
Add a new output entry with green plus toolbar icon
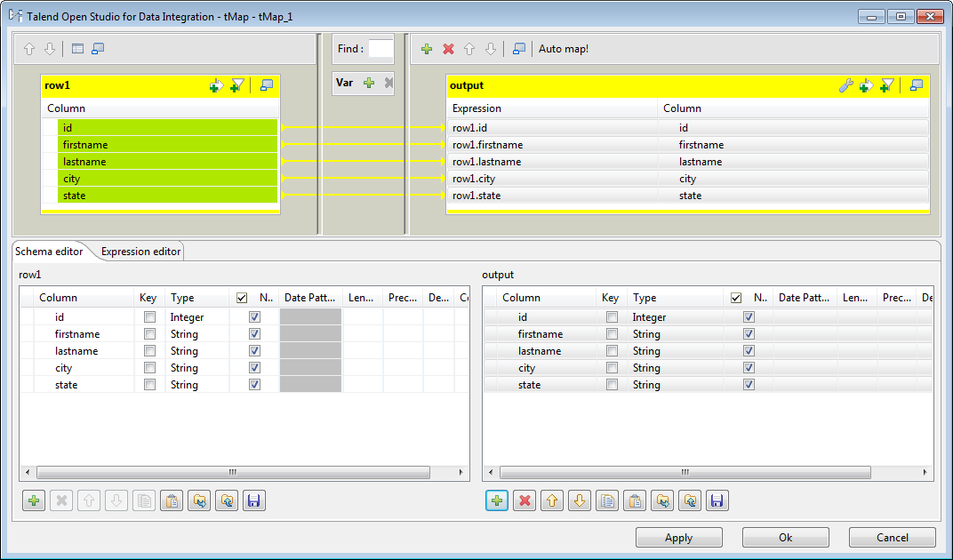(426, 49)
